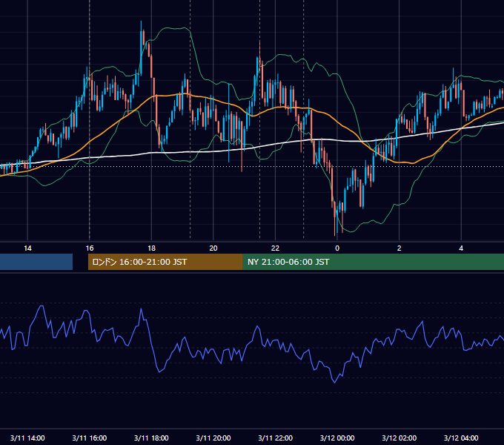Click hour label 18 on upper axis
The height and width of the screenshot is (445, 504).
pyautogui.click(x=151, y=248)
